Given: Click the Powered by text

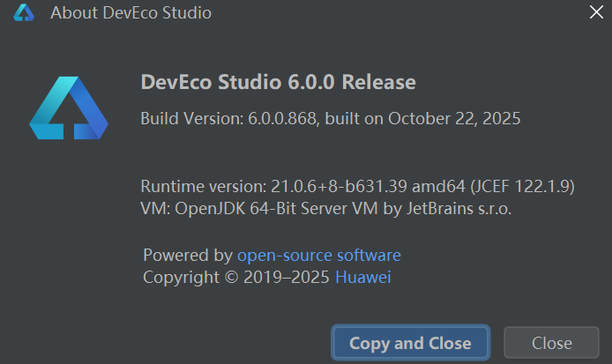Looking at the screenshot, I should [188, 256].
